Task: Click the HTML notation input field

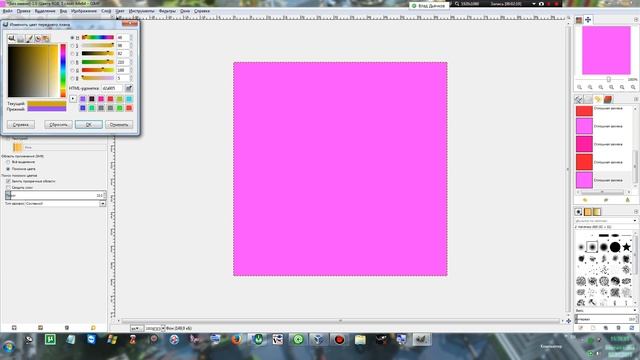Action: tap(112, 88)
